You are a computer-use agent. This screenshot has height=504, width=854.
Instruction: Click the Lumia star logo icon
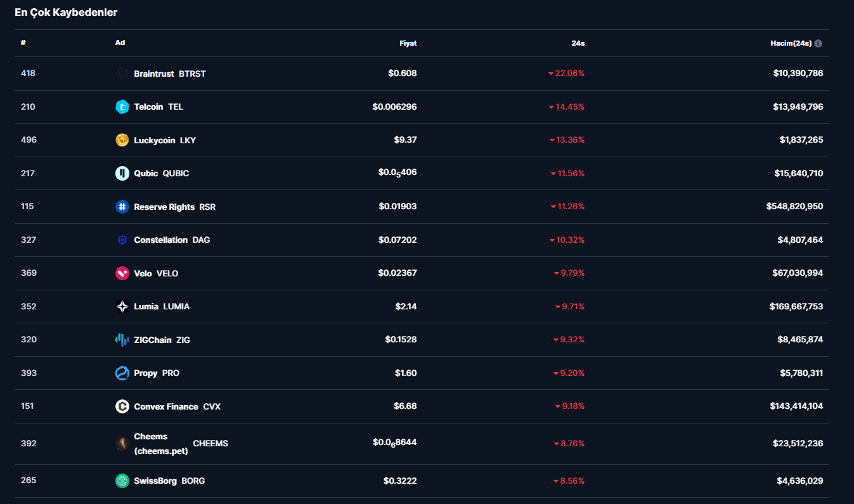tap(122, 307)
